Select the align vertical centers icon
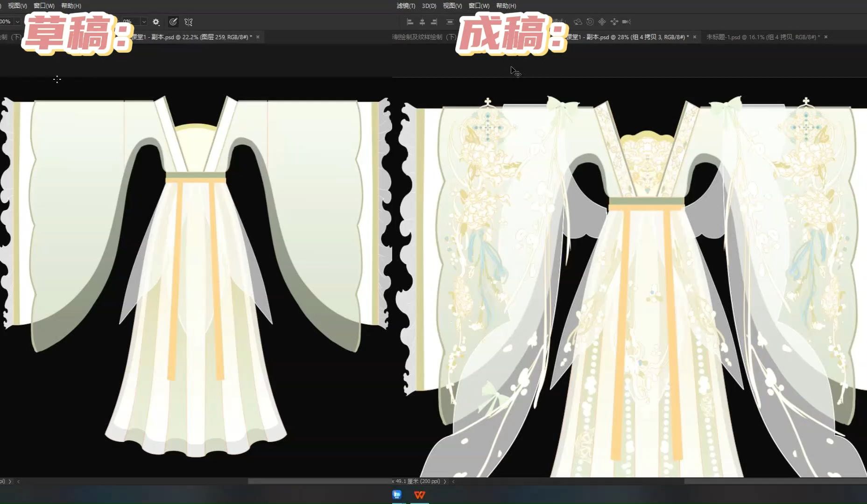Viewport: 867px width, 504px height. pos(422,21)
